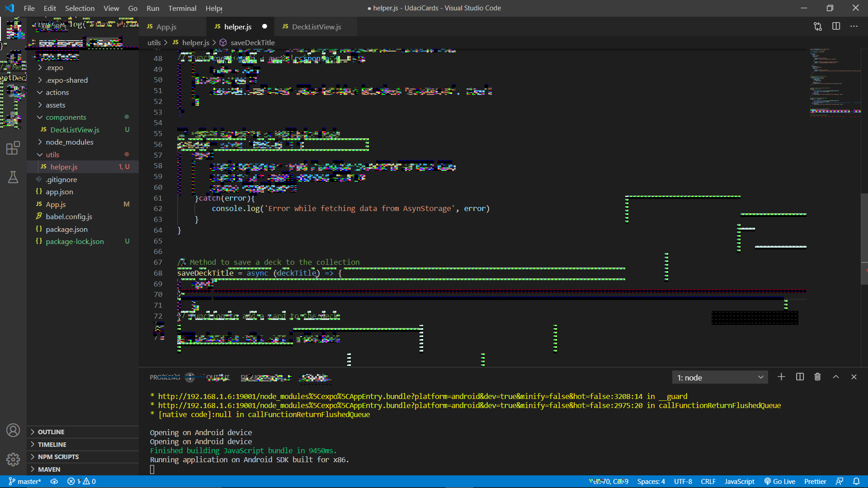Collapse the components folder
The width and height of the screenshot is (868, 488).
[66, 117]
